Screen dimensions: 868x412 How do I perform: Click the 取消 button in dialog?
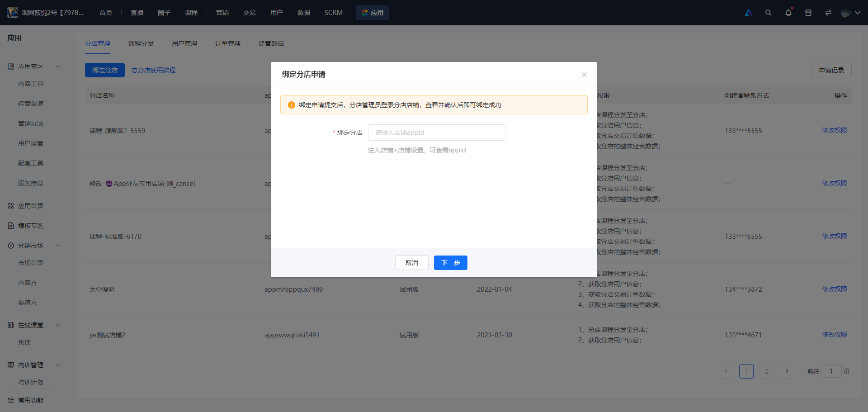click(x=412, y=263)
